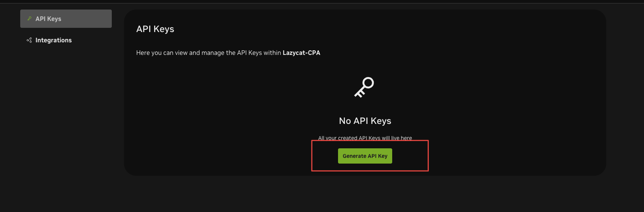
Task: Click the green Generate API Key button
Action: point(365,156)
